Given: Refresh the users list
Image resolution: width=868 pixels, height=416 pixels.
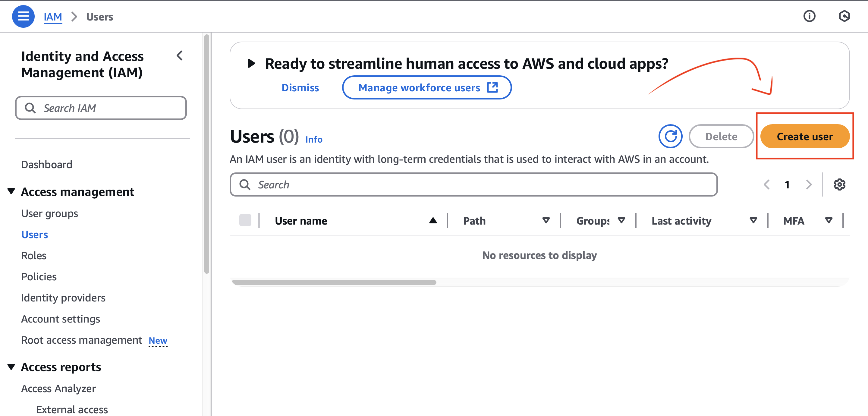Looking at the screenshot, I should coord(670,137).
